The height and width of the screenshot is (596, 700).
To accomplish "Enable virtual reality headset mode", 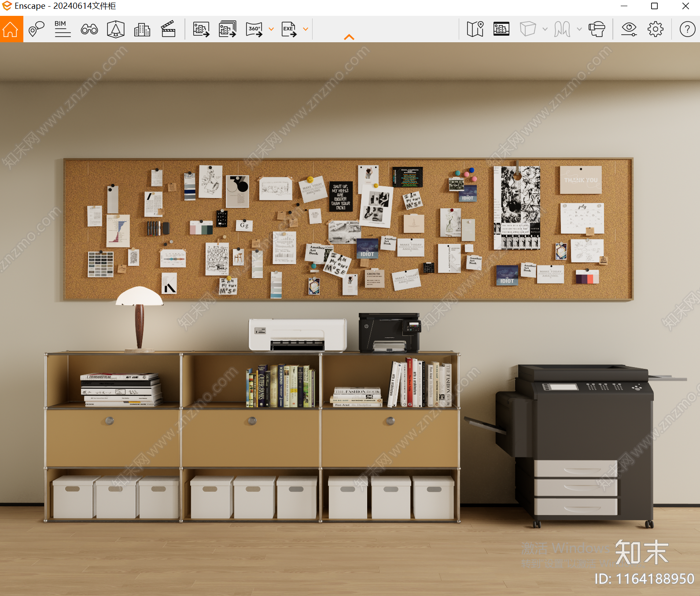I will (x=597, y=29).
